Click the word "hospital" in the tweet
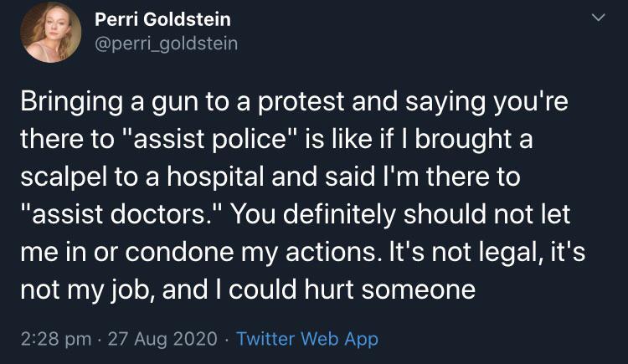This screenshot has width=628, height=364. (x=243, y=178)
